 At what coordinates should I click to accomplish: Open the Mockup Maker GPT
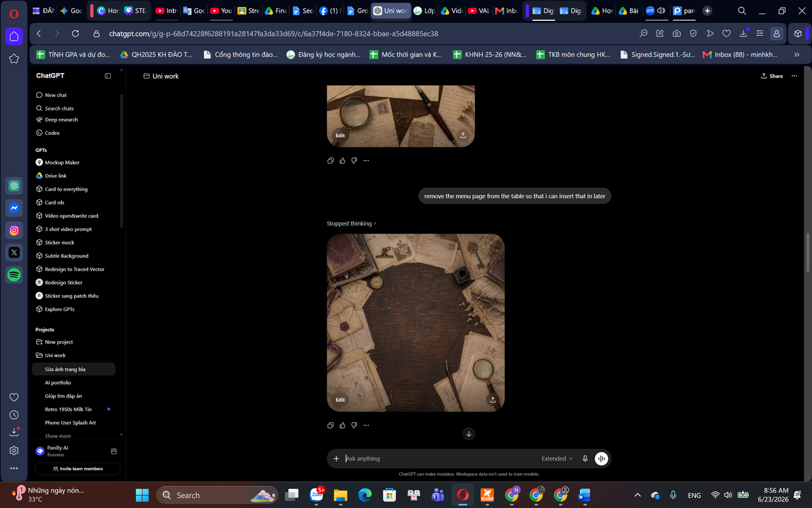click(x=75, y=163)
